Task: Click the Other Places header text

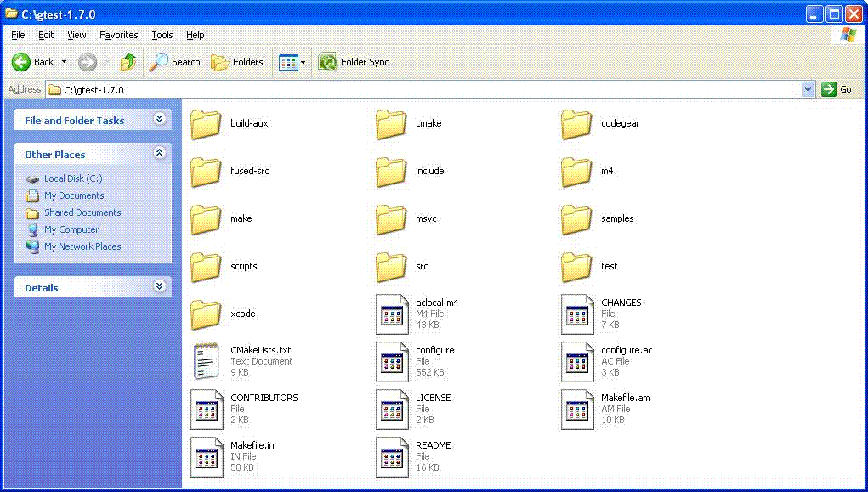Action: click(54, 155)
